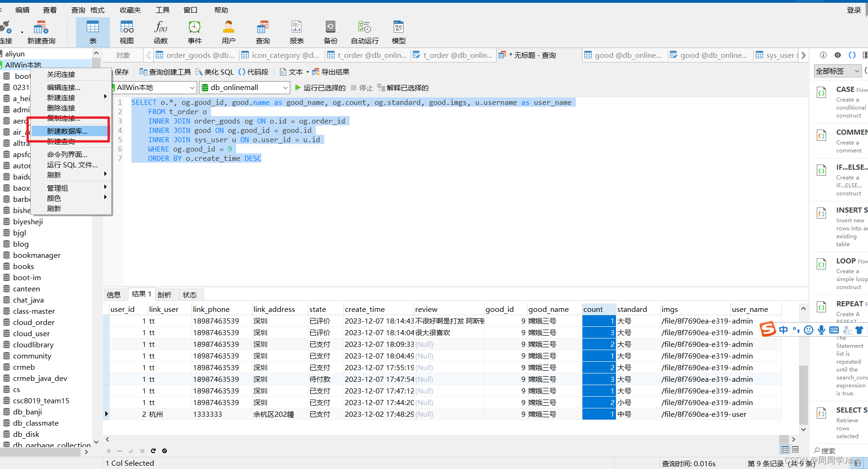Select the 表 (Table) toolbar icon
Viewport: 868px width, 469px height.
pyautogui.click(x=93, y=32)
